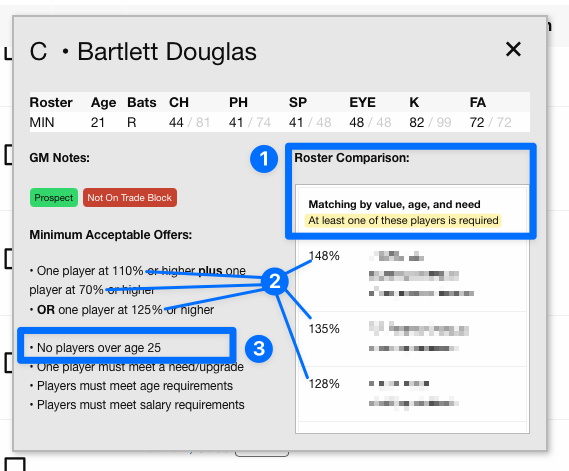Click the red Not On Trade Block tag
This screenshot has height=471, width=569.
(130, 198)
